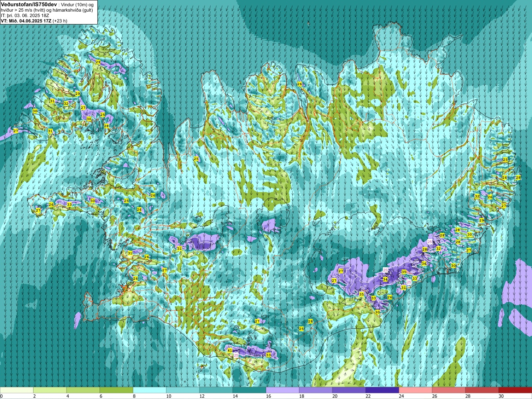Click the Veðurstofan/IS750dev title text
This screenshot has width=532, height=399.
(x=29, y=4)
